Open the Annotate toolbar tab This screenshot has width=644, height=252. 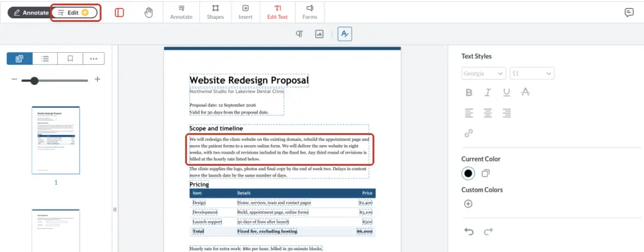coord(181,13)
